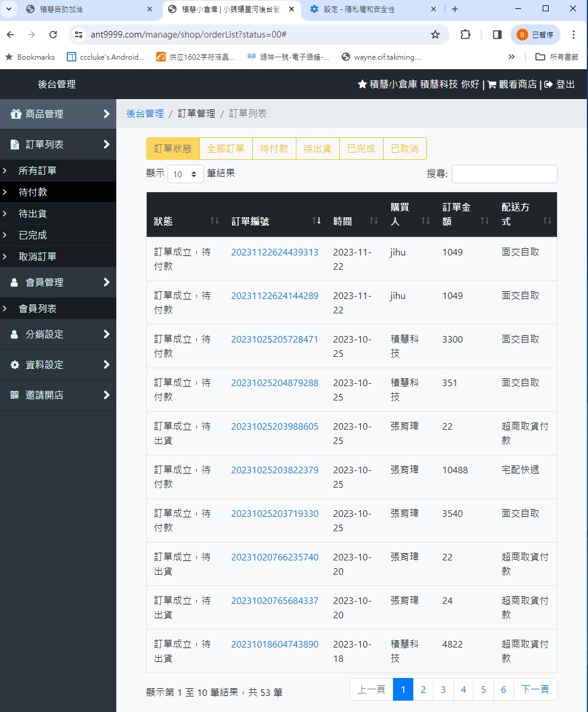Select 已完成 in the sidebar
This screenshot has height=712, width=588.
click(58, 235)
